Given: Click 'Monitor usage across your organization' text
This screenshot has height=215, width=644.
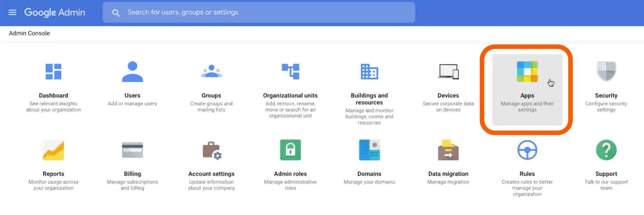Looking at the screenshot, I should [x=54, y=185].
